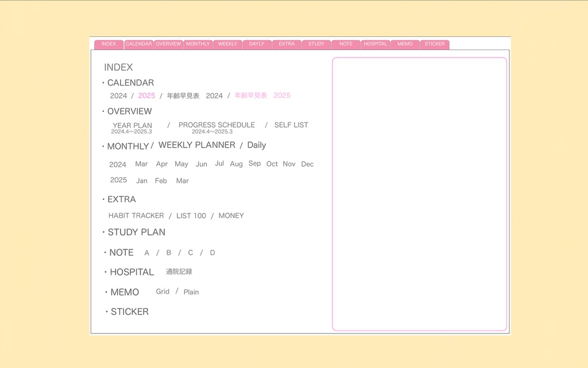Click the MEMO heading in the index list
Image resolution: width=588 pixels, height=368 pixels.
click(x=125, y=292)
